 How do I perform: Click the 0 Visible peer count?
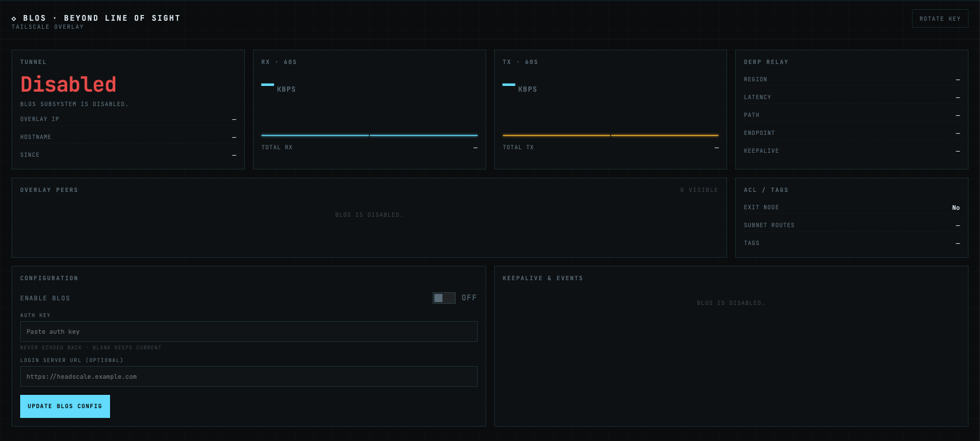pyautogui.click(x=699, y=190)
